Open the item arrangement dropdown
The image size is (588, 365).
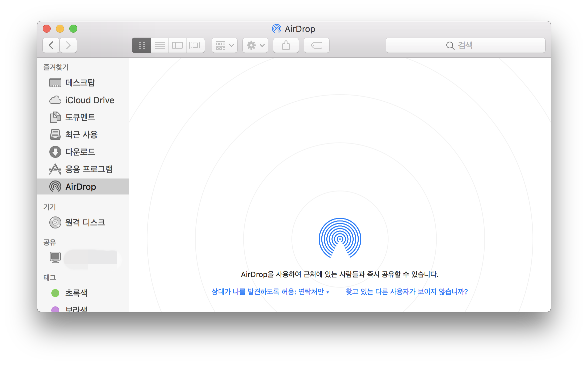(225, 45)
